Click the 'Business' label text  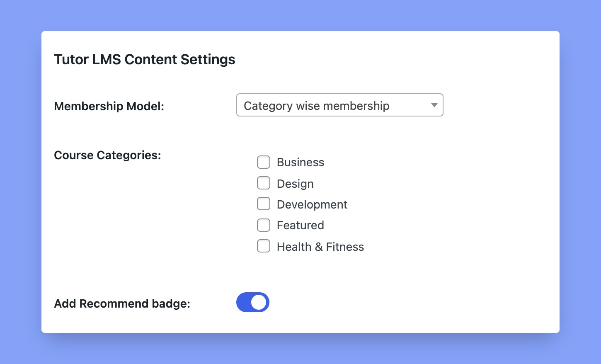pyautogui.click(x=300, y=162)
